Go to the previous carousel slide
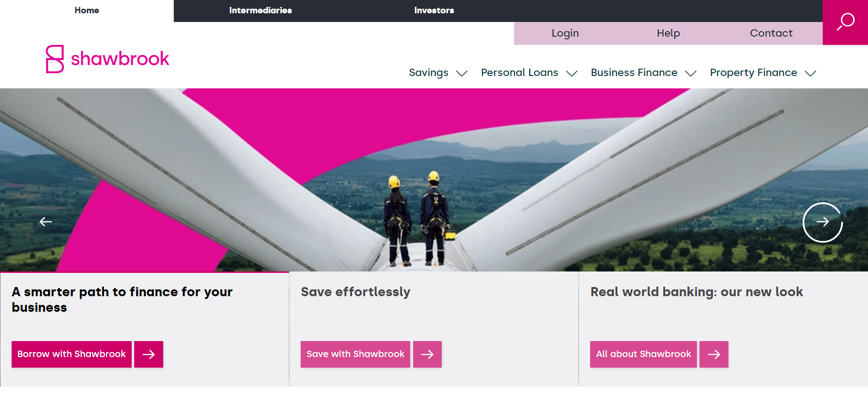Screen dimensions: 868x407 pyautogui.click(x=46, y=222)
